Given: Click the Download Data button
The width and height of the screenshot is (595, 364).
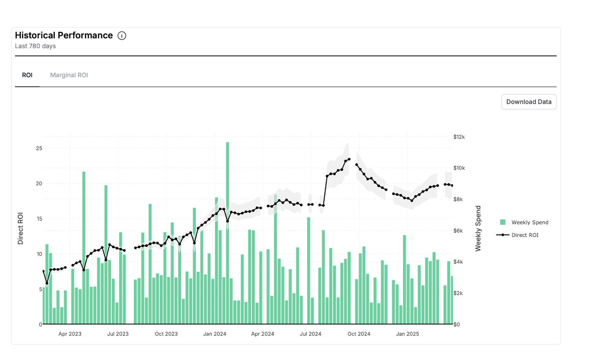Looking at the screenshot, I should click(x=529, y=102).
